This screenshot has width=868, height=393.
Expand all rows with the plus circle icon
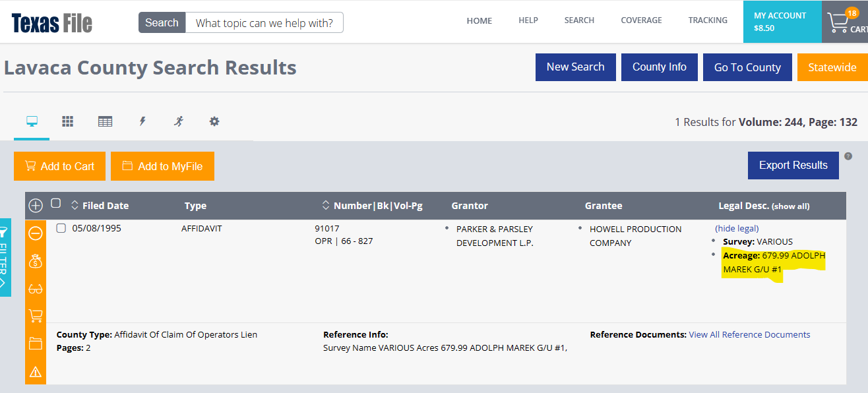pos(36,206)
